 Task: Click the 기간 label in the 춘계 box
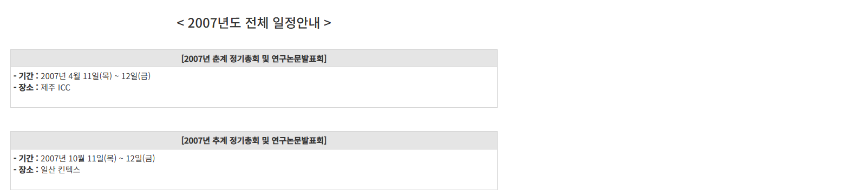tap(26, 76)
